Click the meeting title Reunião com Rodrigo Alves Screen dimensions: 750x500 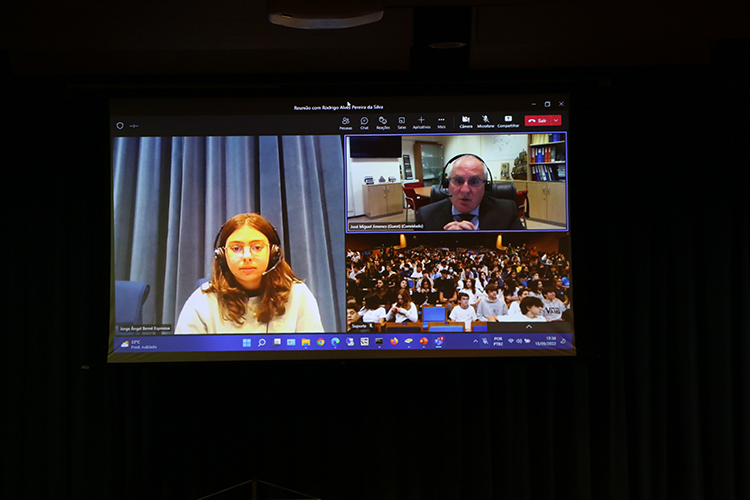[338, 107]
